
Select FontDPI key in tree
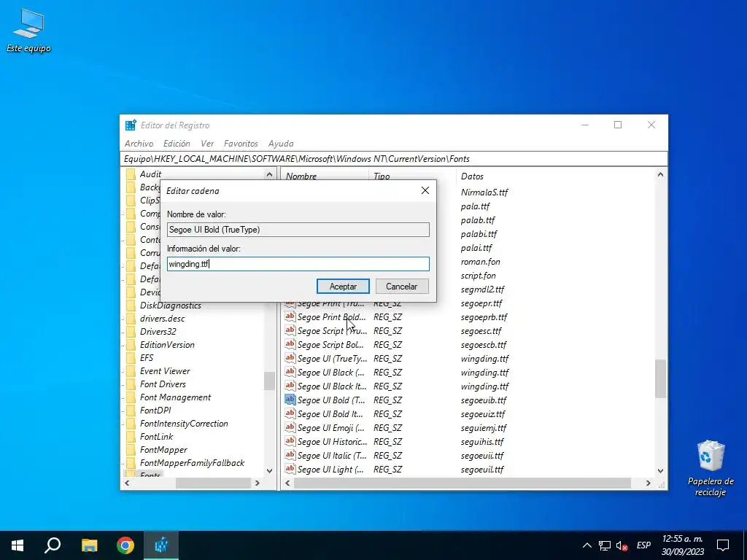(x=155, y=410)
